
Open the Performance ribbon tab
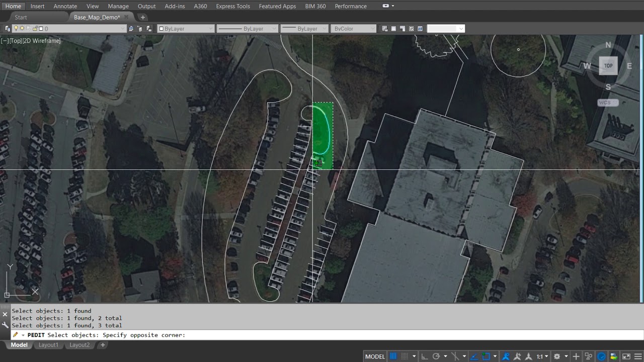[351, 6]
